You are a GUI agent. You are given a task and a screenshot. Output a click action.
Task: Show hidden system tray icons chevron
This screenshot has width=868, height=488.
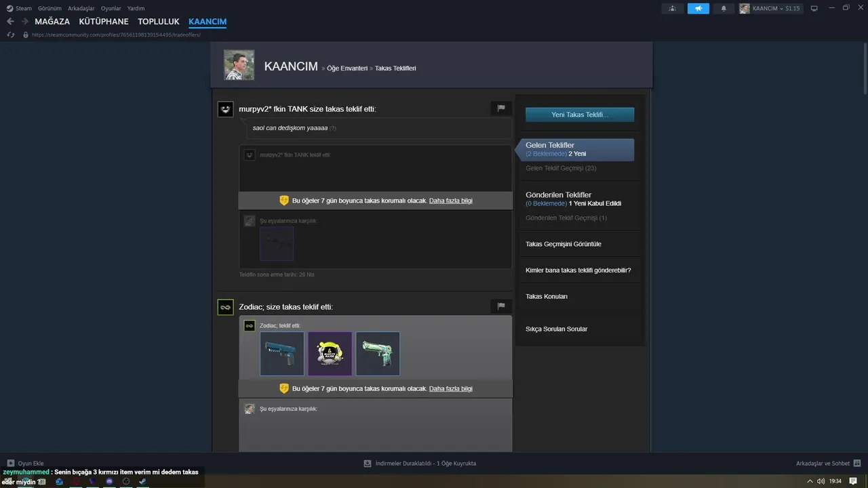pyautogui.click(x=810, y=481)
